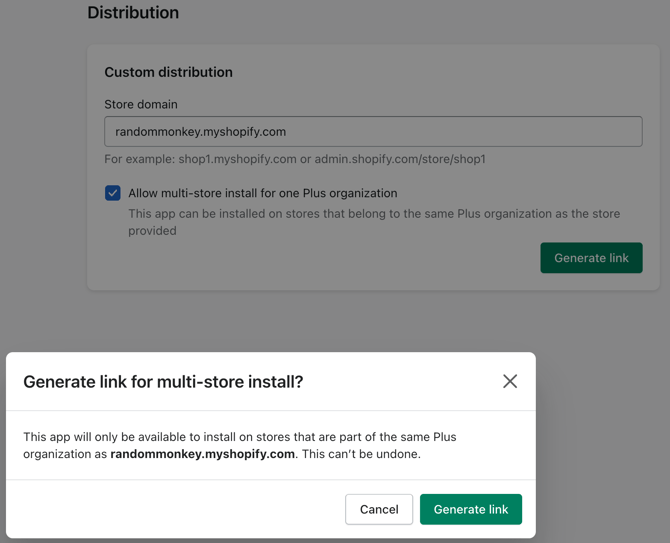This screenshot has width=670, height=543.
Task: Click the 'Allow multi-store install for one Plus organization' label
Action: [263, 193]
